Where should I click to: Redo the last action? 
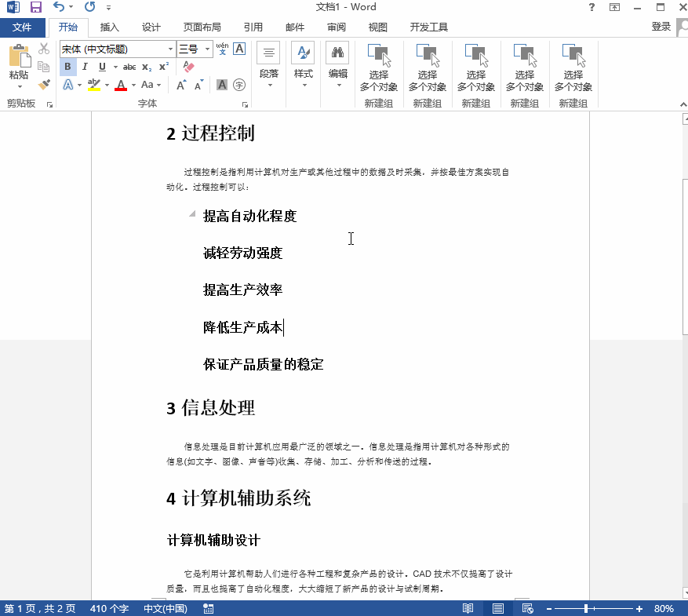point(90,7)
